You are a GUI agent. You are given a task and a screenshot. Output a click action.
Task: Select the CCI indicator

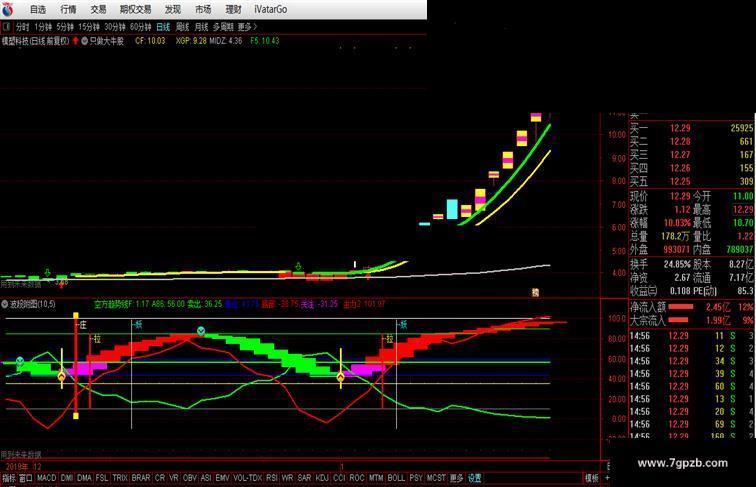[339, 478]
